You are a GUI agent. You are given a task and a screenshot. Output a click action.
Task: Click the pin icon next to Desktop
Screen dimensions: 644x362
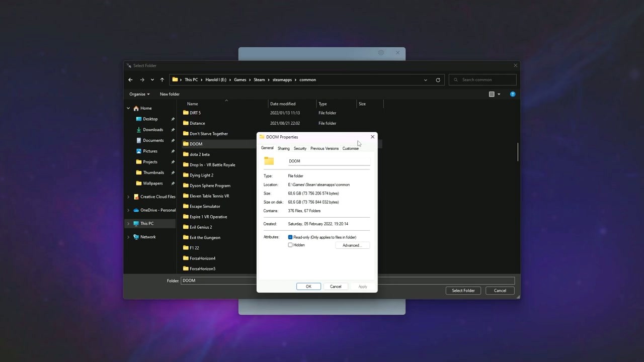(173, 119)
